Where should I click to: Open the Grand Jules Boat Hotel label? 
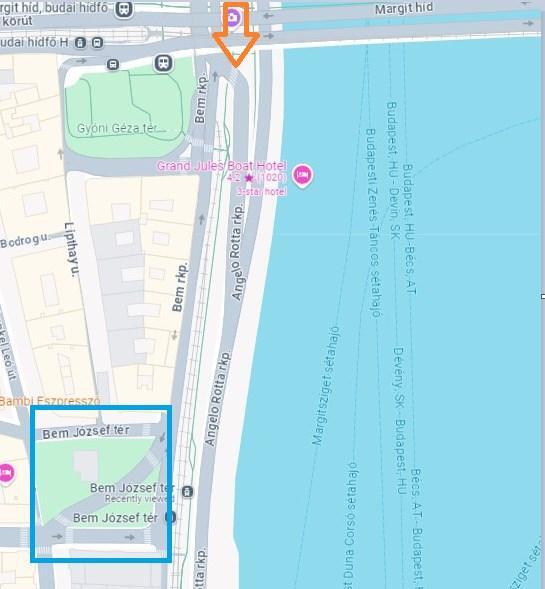(222, 166)
